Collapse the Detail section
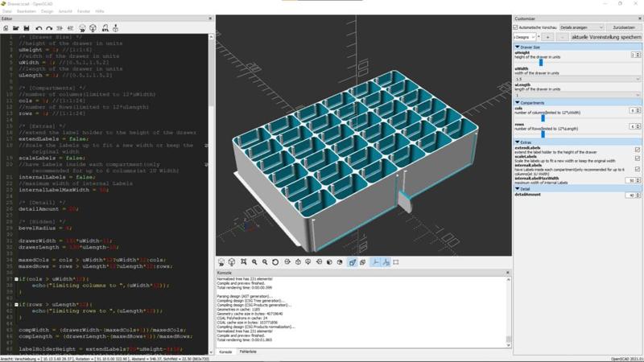644x362 pixels. [518, 189]
